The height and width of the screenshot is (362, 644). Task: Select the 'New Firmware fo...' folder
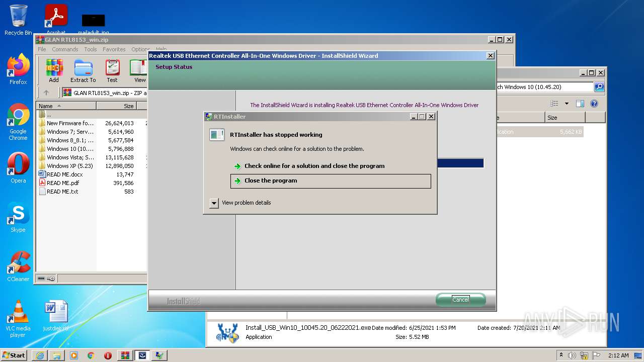[92, 123]
